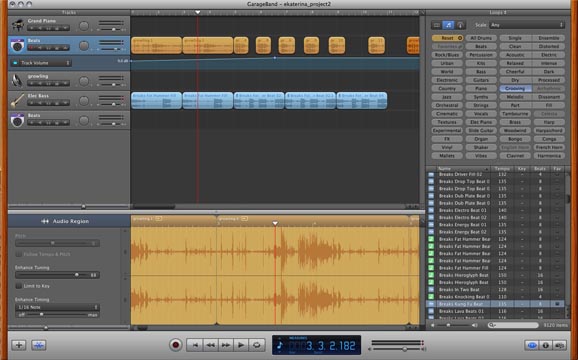The height and width of the screenshot is (360, 578).
Task: Click the red Record button
Action: [176, 345]
